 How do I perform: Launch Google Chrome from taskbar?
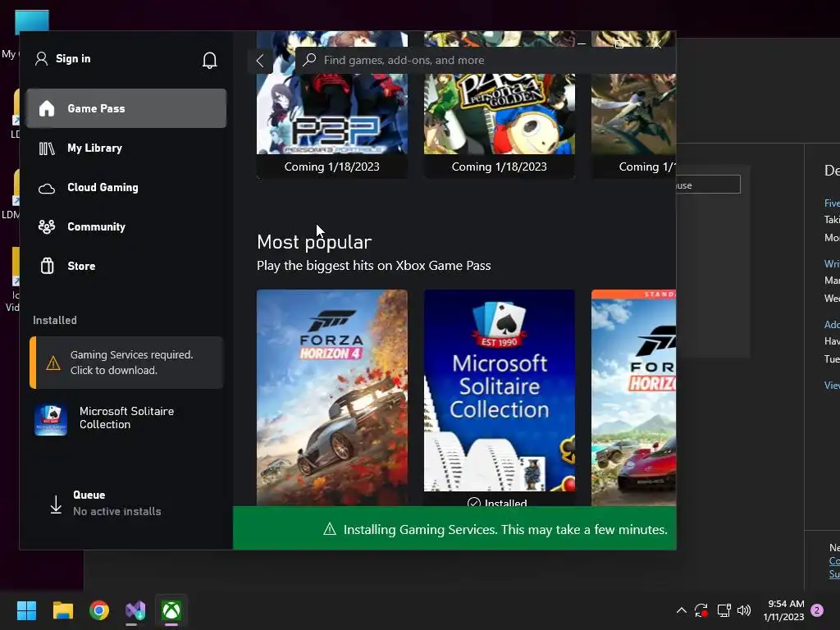(99, 610)
